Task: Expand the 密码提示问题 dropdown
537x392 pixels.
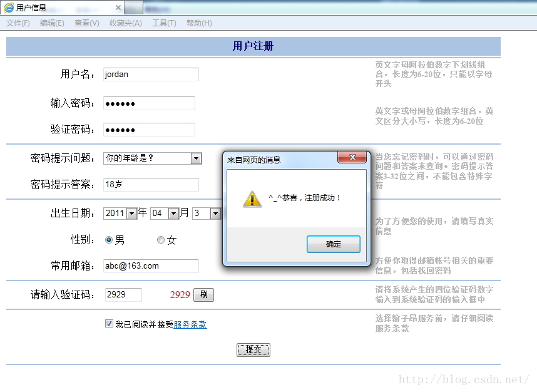Action: click(196, 158)
